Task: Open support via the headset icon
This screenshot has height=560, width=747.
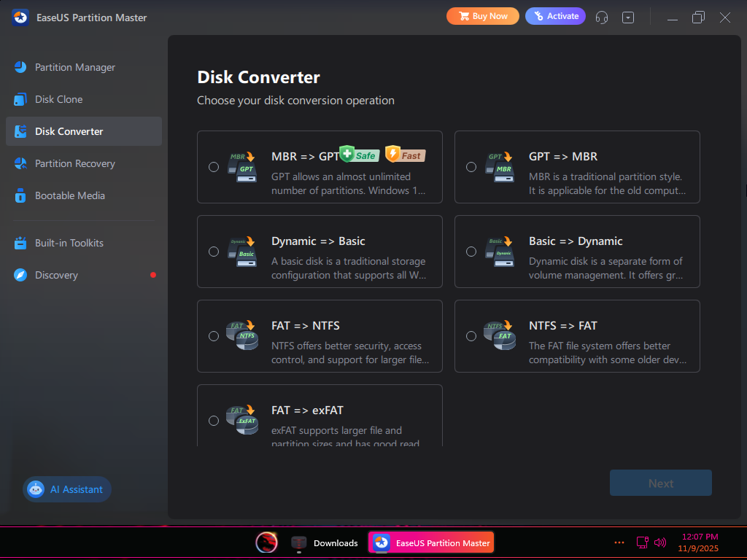Action: [602, 17]
